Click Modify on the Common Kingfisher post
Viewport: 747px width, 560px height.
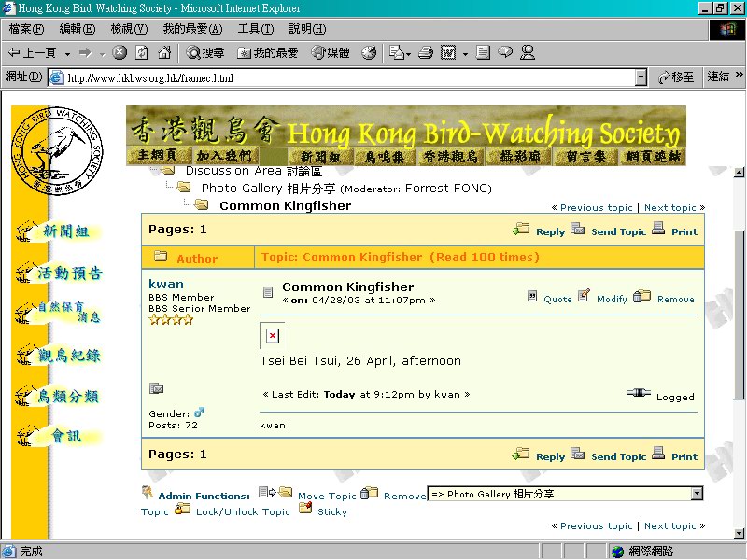pyautogui.click(x=612, y=299)
